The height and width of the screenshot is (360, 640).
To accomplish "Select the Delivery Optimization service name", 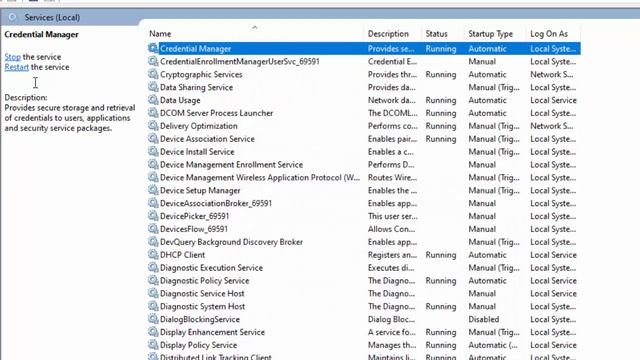I will 199,126.
